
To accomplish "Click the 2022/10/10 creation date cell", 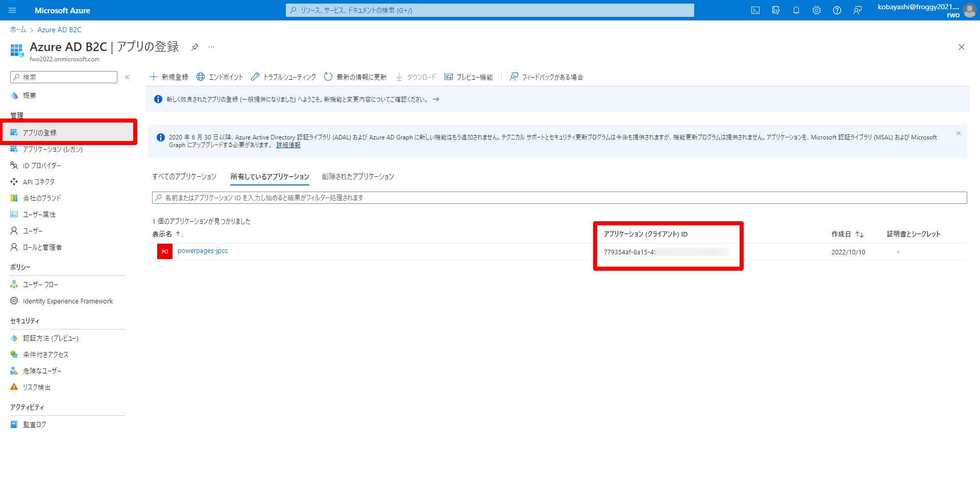I will click(x=848, y=252).
